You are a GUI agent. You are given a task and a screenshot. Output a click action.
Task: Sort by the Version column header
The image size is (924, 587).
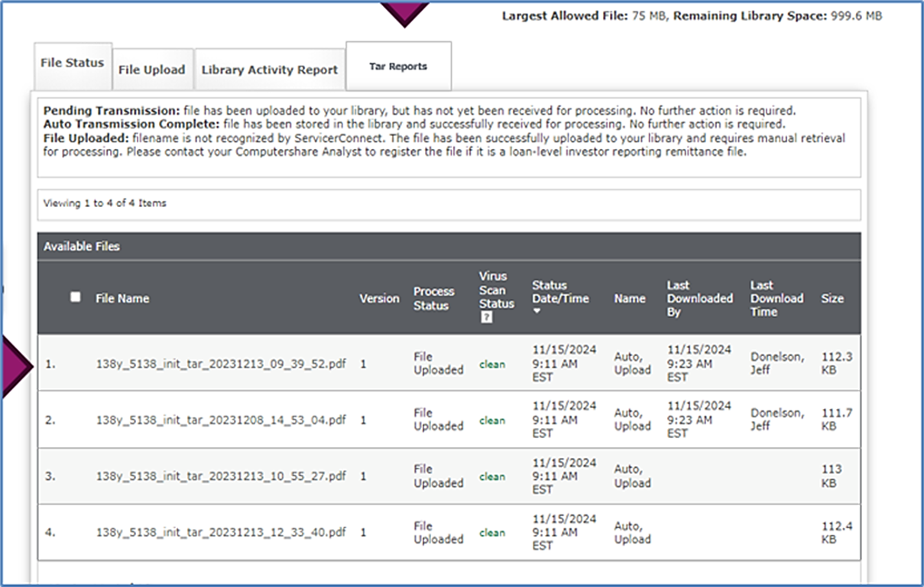(x=379, y=299)
